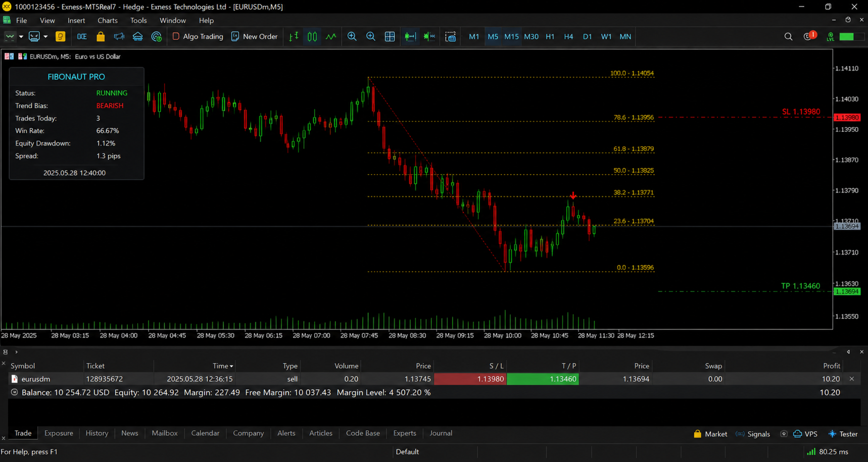Click the red S/L cell 1.13980
Image resolution: width=868 pixels, height=462 pixels.
470,379
